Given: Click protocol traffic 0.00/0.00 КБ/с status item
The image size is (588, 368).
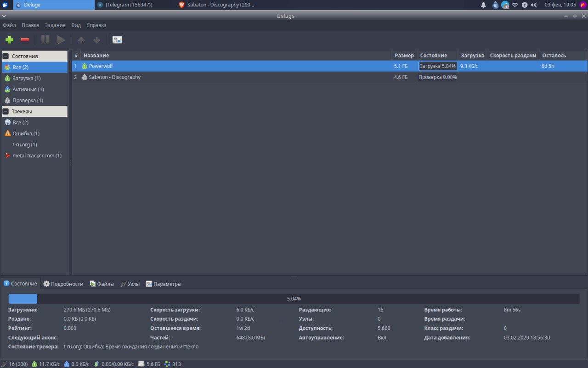Looking at the screenshot, I should point(113,364).
